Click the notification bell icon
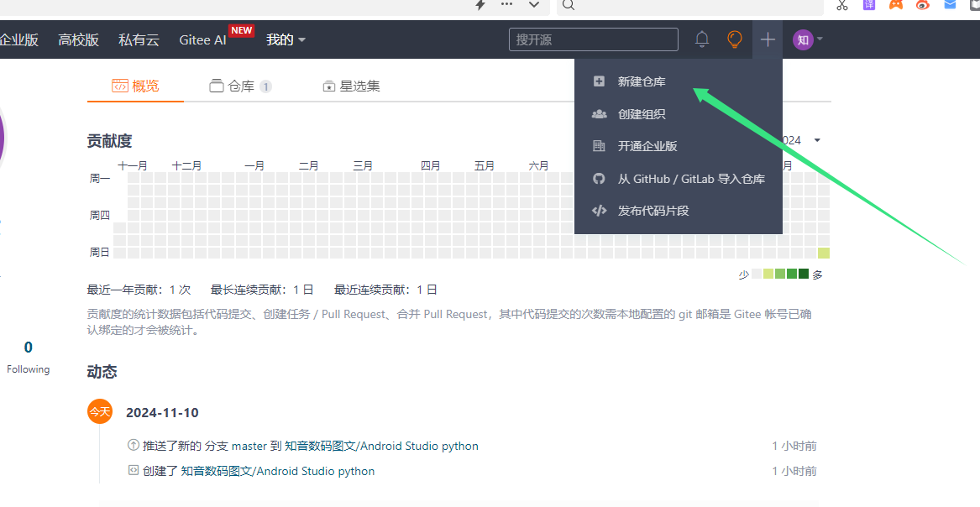980x507 pixels. pos(702,39)
